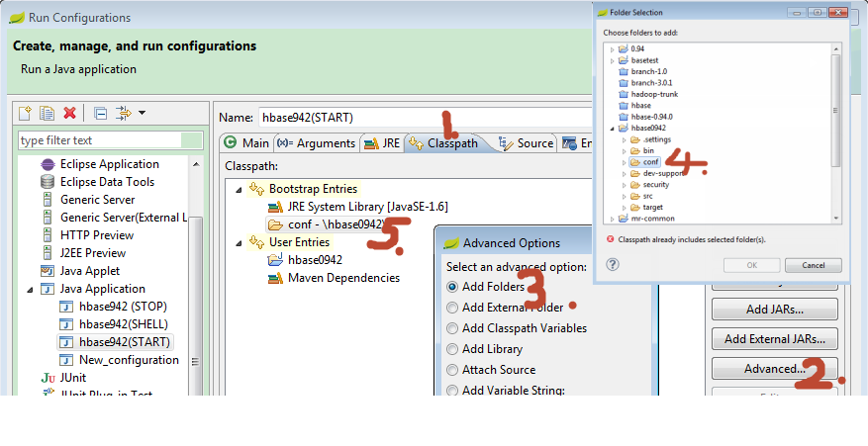Screen dimensions: 868x446
Task: Select Maven Dependencies entry
Action: pos(343,278)
